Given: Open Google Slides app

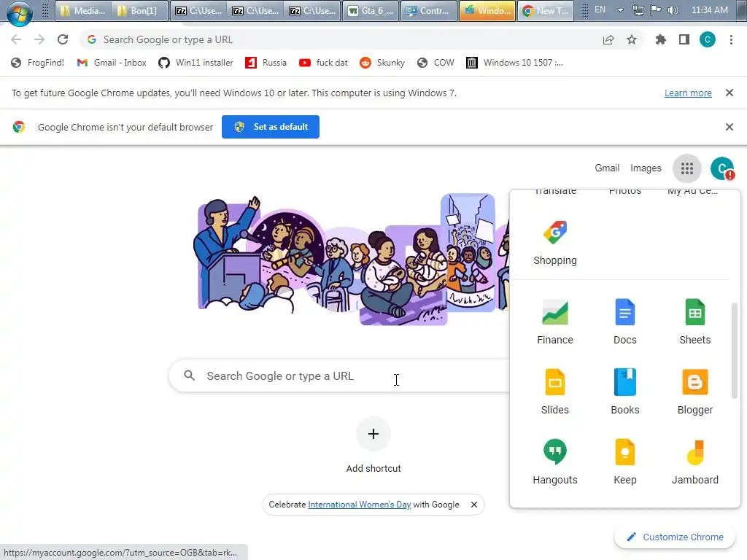Looking at the screenshot, I should click(x=555, y=392).
